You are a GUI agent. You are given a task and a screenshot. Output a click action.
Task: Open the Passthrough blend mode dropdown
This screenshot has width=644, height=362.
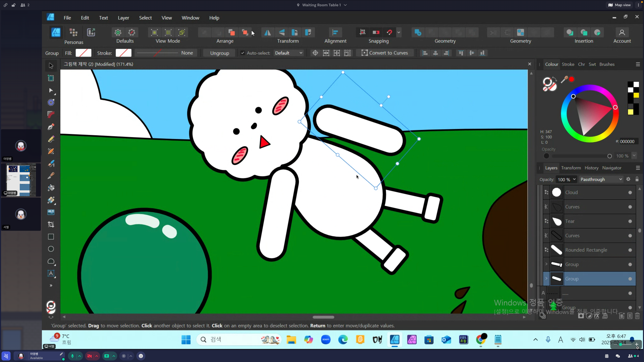(x=601, y=179)
